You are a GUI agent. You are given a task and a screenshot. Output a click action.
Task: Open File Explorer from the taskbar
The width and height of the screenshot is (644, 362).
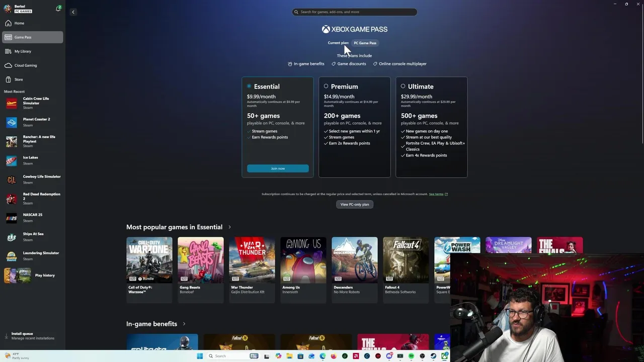coord(289,356)
